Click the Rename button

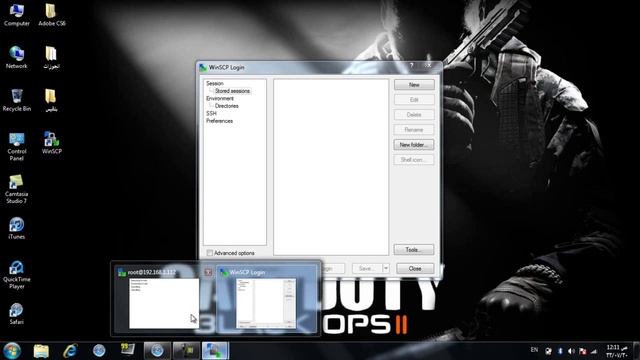(x=414, y=130)
